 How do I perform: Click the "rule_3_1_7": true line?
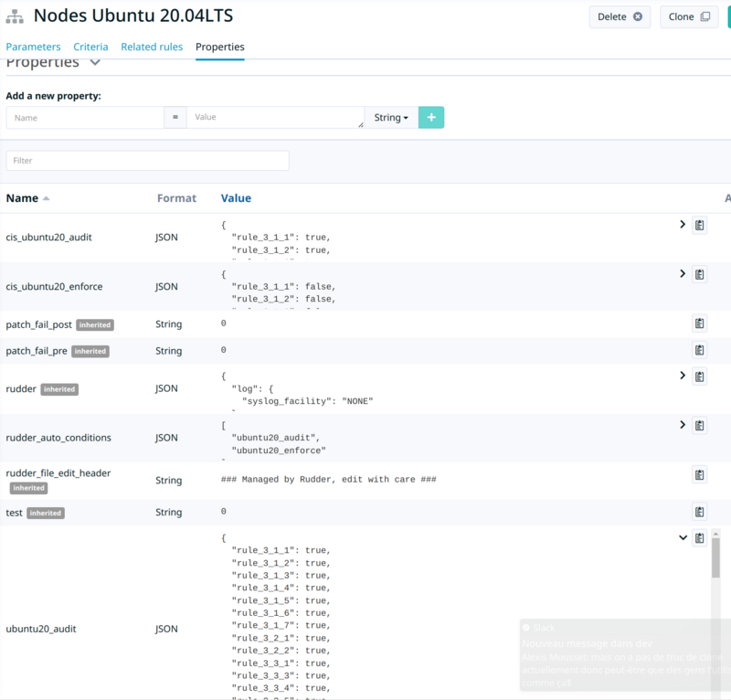(x=281, y=625)
